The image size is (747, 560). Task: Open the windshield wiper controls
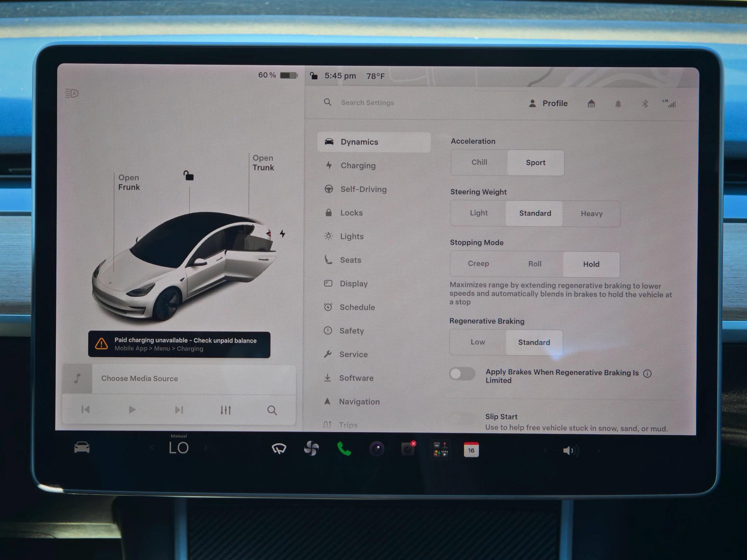(279, 449)
